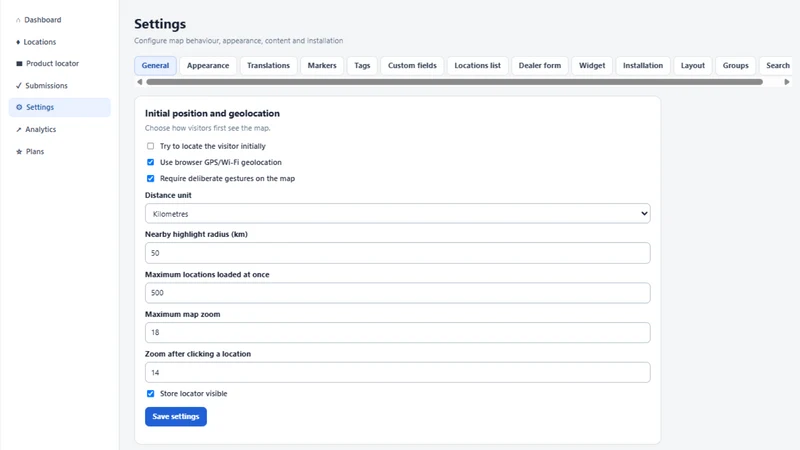Screen dimensions: 800x450
Task: Open the Translations tab
Action: [x=268, y=65]
